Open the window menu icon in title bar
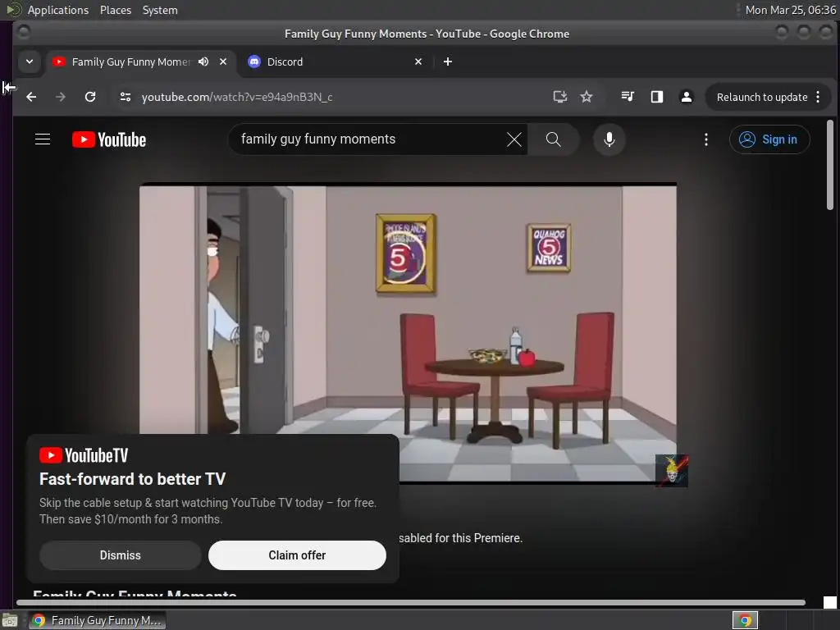Screen dimensions: 840x630 tap(22, 33)
